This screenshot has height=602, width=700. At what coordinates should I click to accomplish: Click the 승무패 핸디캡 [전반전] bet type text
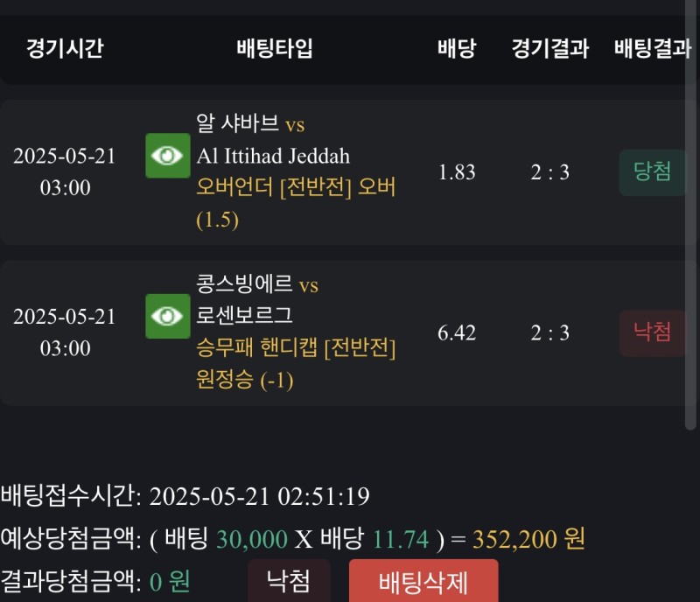297,348
